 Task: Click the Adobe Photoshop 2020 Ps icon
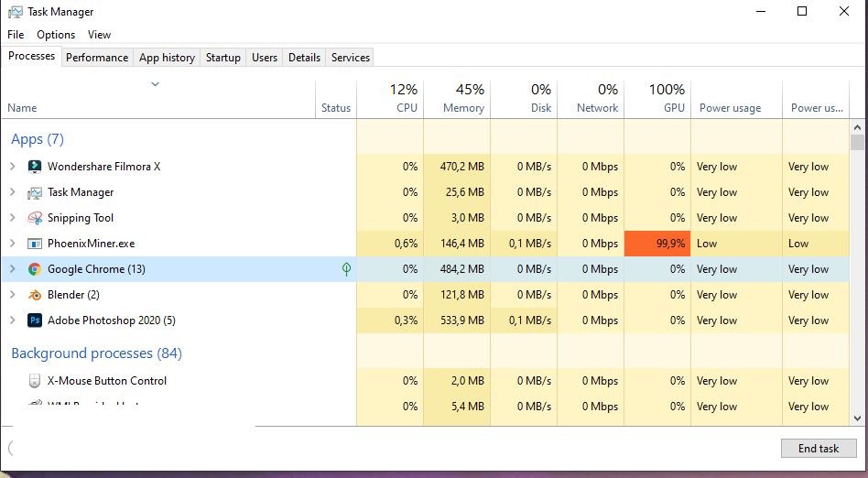[34, 320]
